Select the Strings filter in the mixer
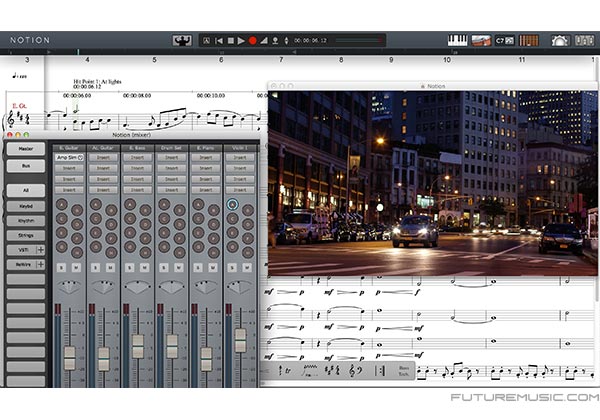The width and height of the screenshot is (600, 420). [26, 235]
